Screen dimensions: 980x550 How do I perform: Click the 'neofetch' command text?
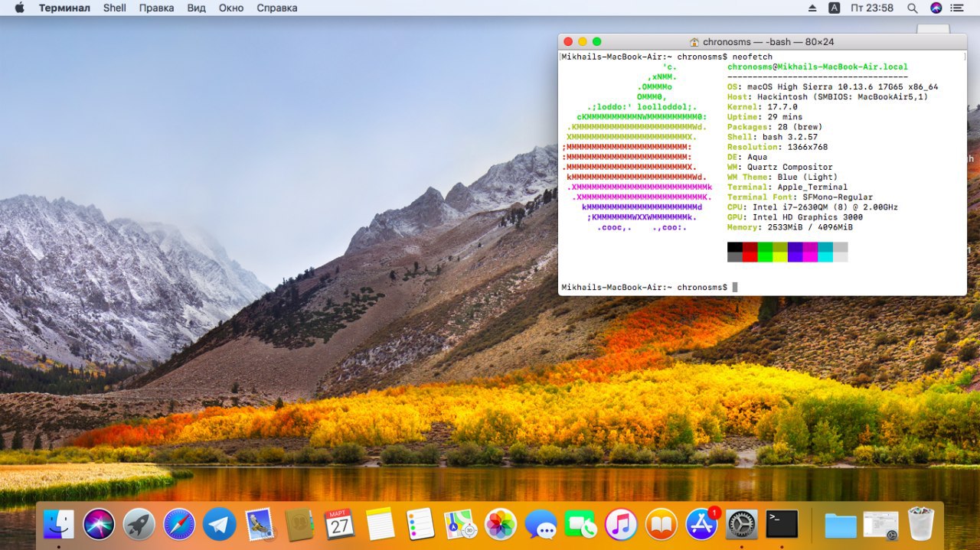coord(753,57)
